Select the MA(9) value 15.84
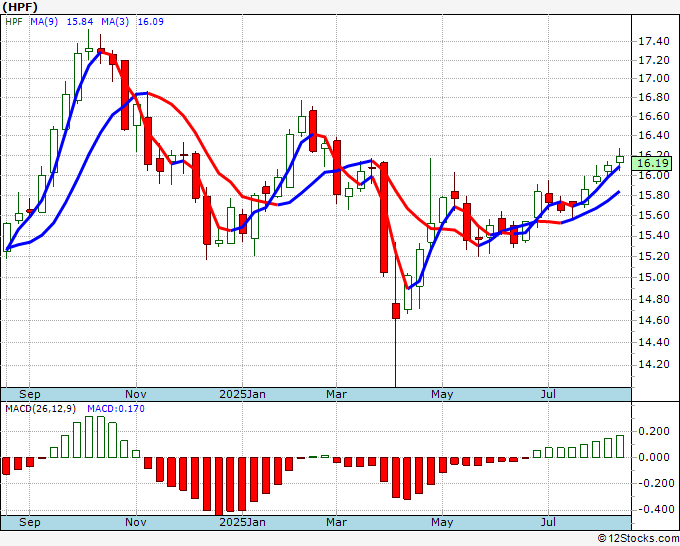Image resolution: width=680 pixels, height=546 pixels. (79, 22)
